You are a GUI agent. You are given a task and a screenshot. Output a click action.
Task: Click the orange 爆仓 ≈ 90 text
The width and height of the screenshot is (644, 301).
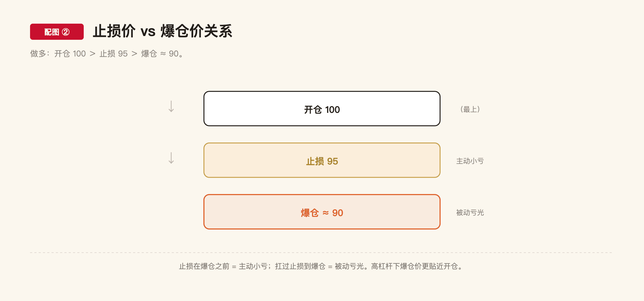pyautogui.click(x=322, y=213)
